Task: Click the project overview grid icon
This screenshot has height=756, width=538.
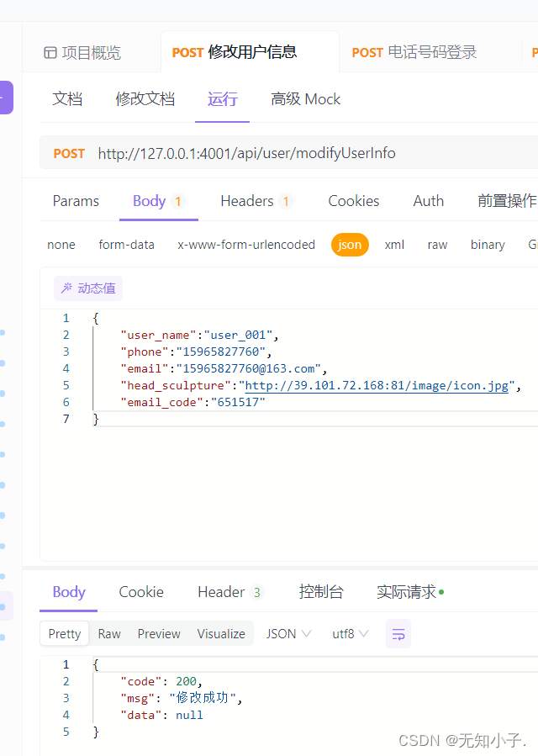Action: [50, 52]
